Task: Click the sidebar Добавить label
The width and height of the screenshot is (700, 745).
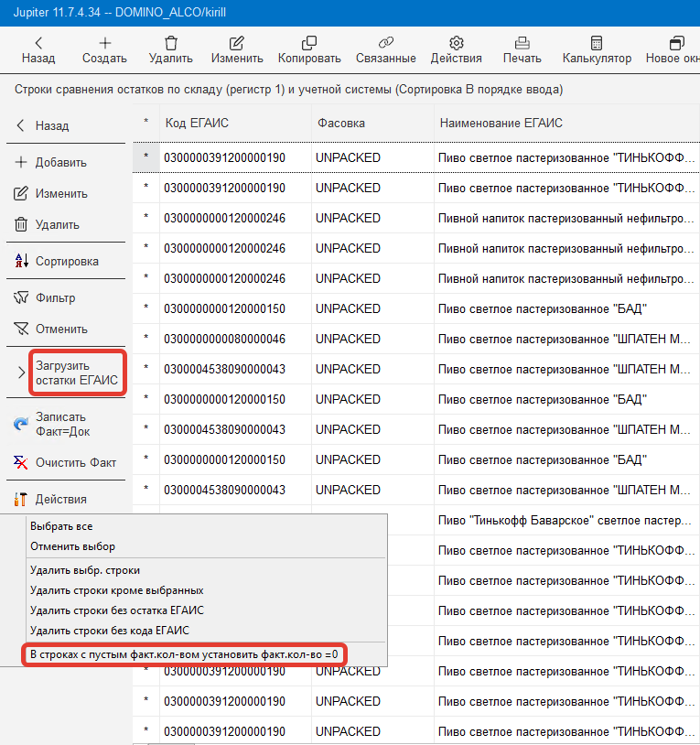Action: click(60, 162)
